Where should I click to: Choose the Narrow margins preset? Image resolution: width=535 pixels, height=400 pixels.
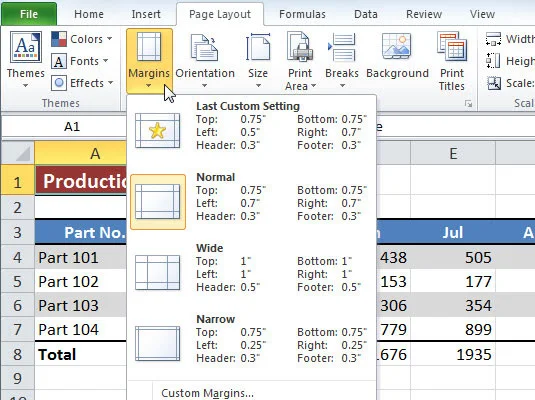(x=252, y=339)
